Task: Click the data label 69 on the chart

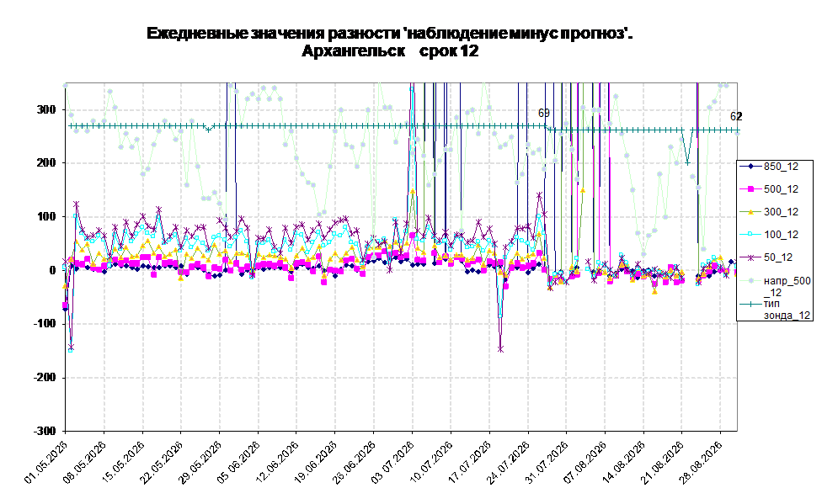Action: pyautogui.click(x=543, y=113)
